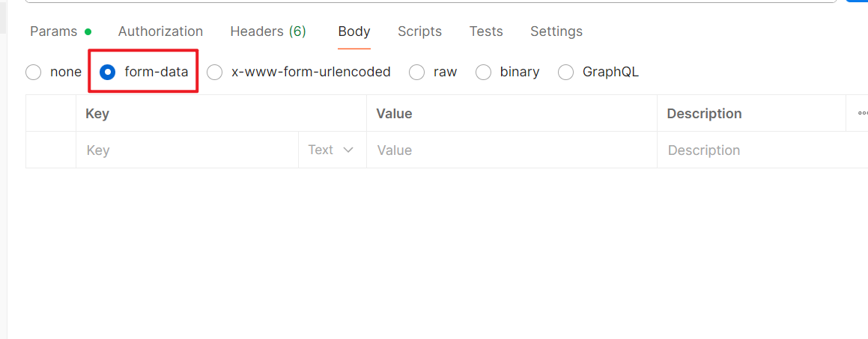Open the table column options ellipsis
Screen dimensions: 868x339
[x=863, y=113]
